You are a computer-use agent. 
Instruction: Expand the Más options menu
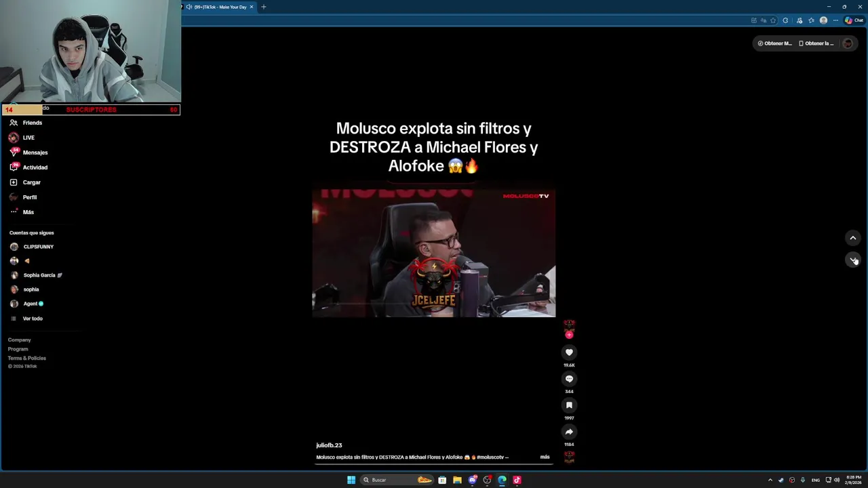coord(22,212)
